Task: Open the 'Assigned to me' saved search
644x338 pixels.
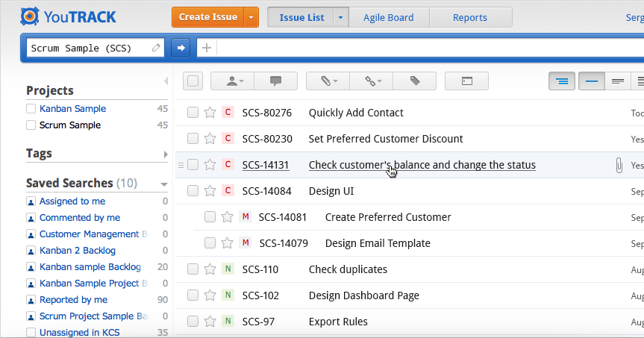Action: point(72,201)
